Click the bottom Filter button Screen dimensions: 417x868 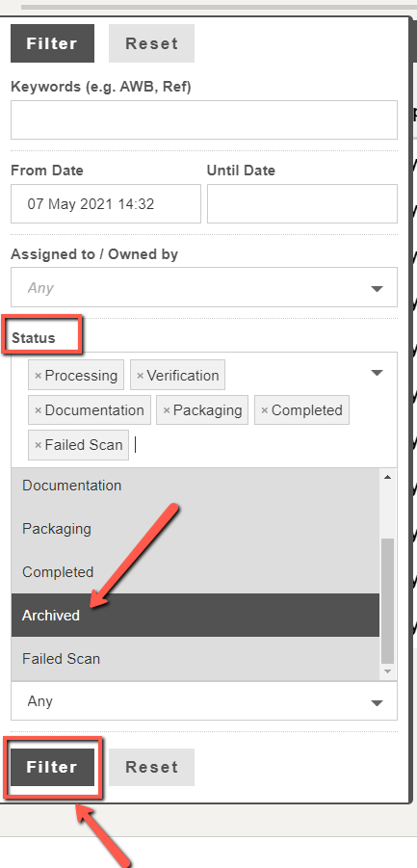point(53,767)
